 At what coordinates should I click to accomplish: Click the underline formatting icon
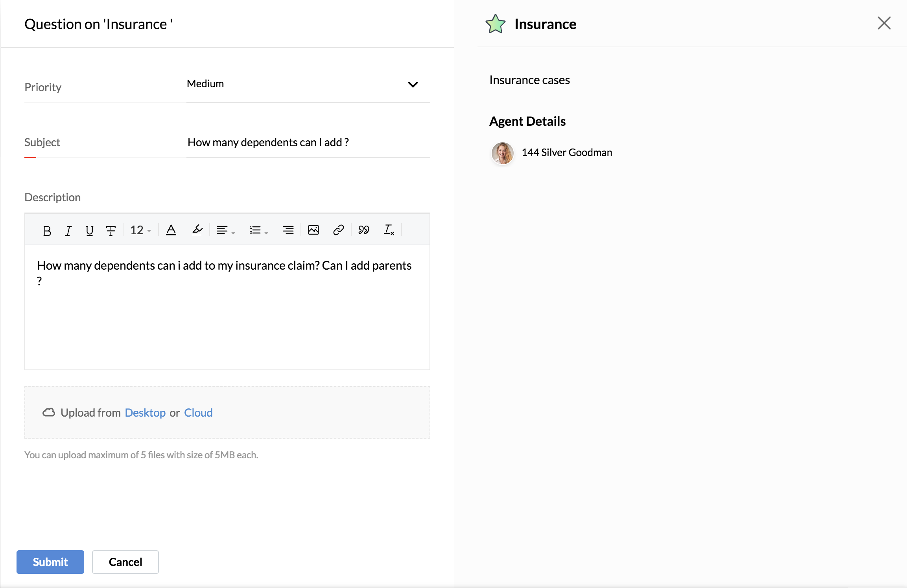(x=90, y=230)
